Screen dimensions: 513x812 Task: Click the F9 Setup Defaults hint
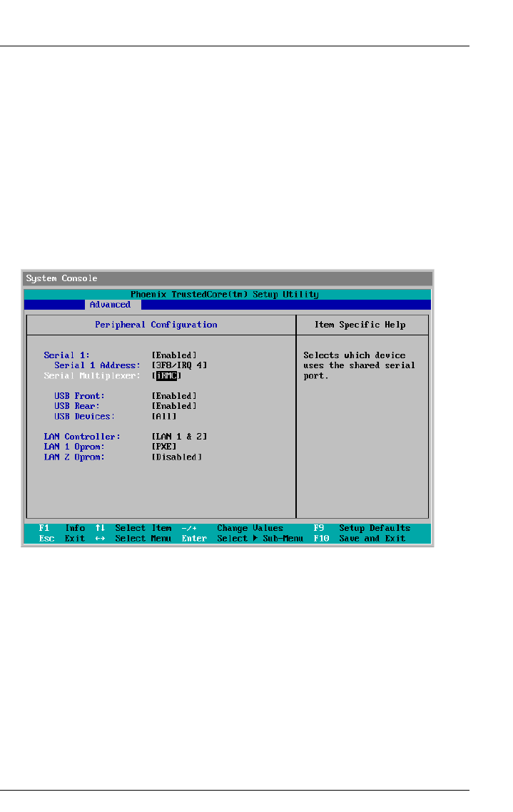362,528
